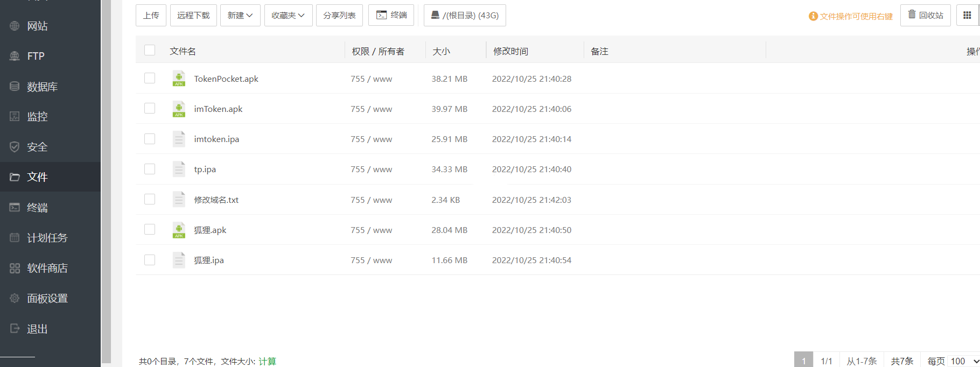Click the folder icon beside 文件
The image size is (980, 367).
[x=15, y=177]
